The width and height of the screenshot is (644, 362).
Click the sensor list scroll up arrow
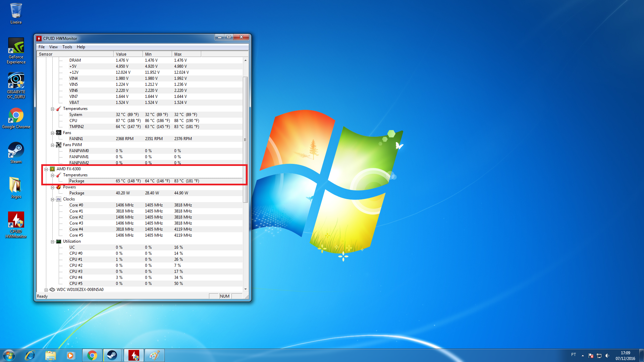[x=246, y=60]
